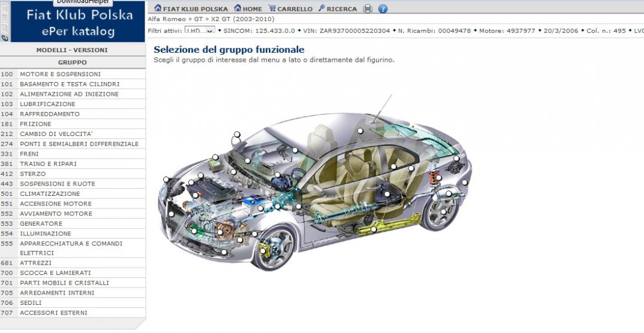The image size is (644, 333).
Task: Open group 443 SOSPENSIONI E RUOTE
Action: (x=73, y=184)
